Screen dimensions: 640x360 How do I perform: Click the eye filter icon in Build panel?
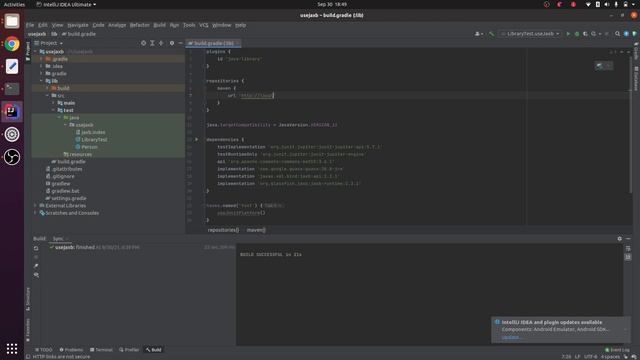[36, 275]
